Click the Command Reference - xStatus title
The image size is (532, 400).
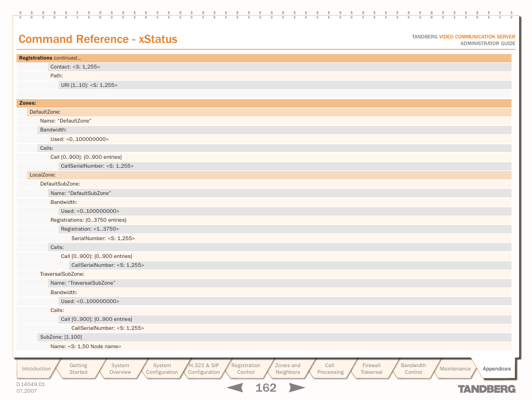(98, 39)
